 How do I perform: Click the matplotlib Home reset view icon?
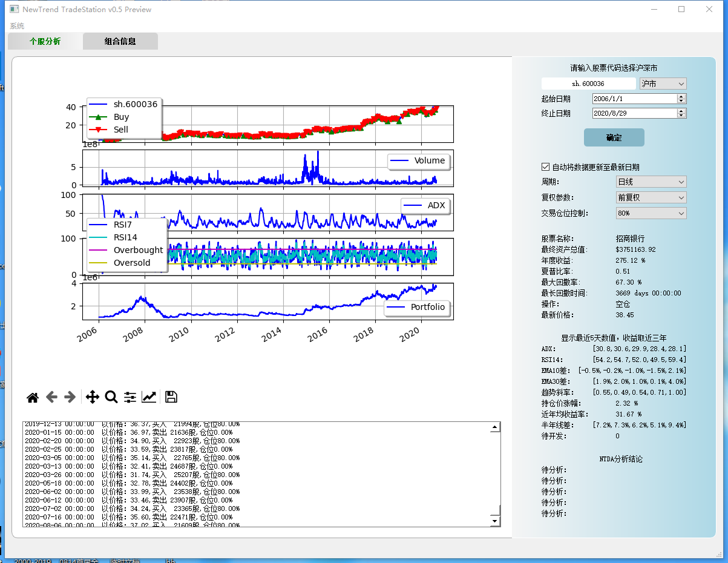pyautogui.click(x=33, y=397)
